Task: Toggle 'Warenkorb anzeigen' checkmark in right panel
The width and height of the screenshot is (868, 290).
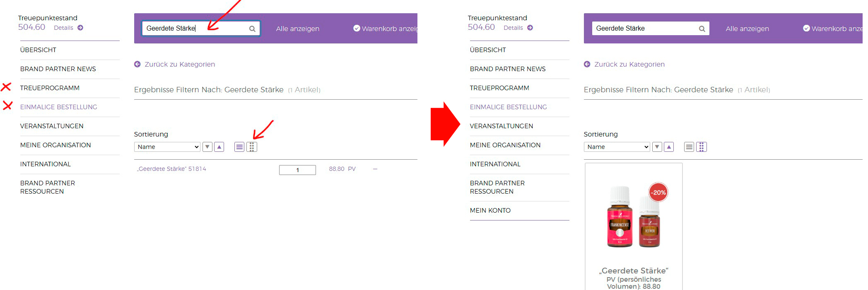Action: tap(806, 28)
